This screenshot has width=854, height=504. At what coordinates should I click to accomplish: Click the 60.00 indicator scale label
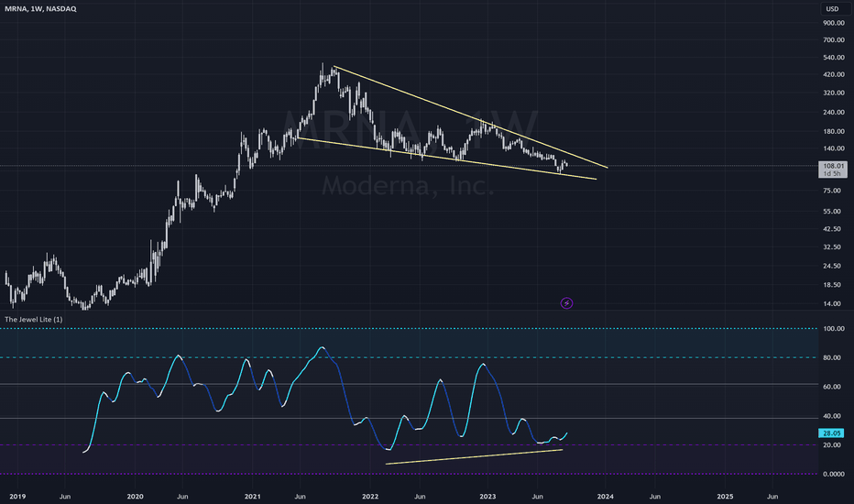[x=832, y=387]
